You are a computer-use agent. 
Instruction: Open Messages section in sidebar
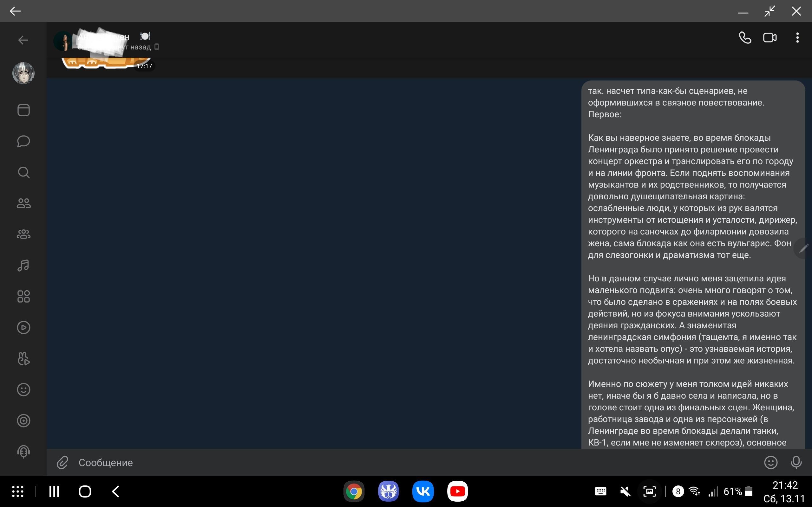(x=23, y=142)
